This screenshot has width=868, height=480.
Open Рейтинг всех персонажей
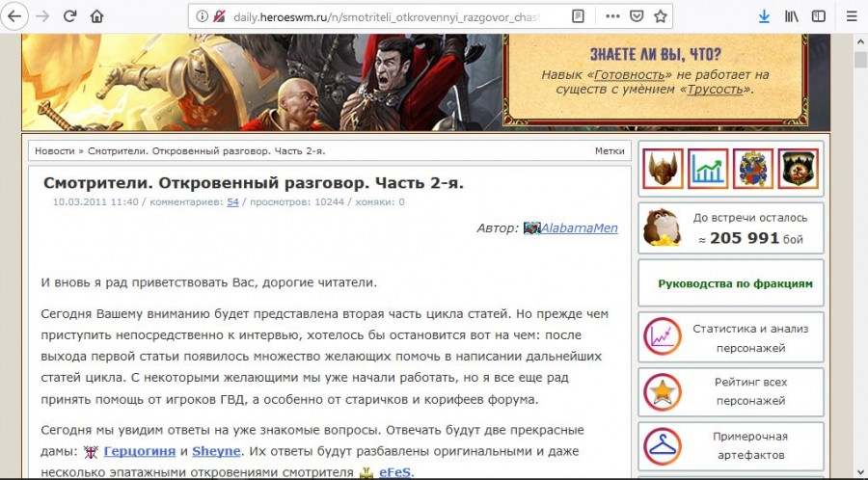750,391
